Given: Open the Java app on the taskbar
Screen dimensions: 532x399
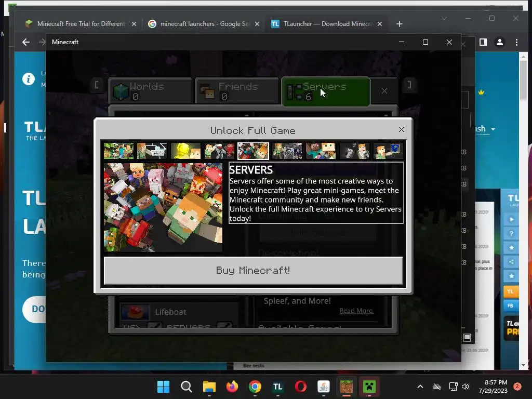Looking at the screenshot, I should point(324,387).
